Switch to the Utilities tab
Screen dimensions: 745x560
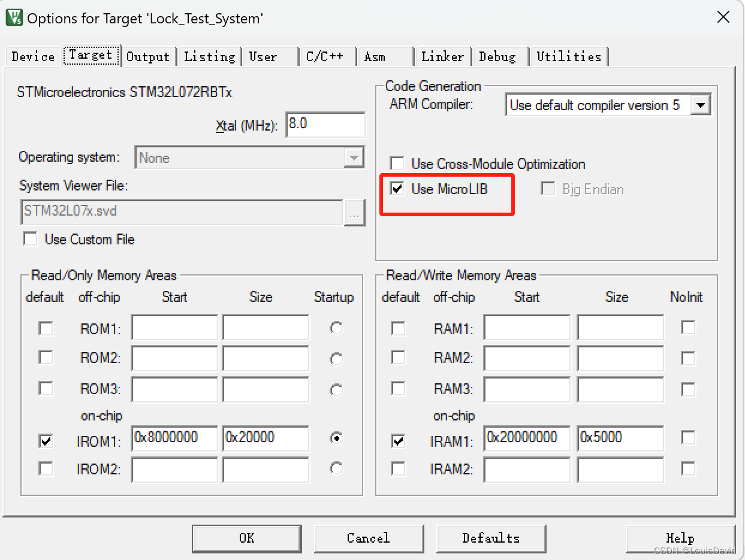point(569,56)
